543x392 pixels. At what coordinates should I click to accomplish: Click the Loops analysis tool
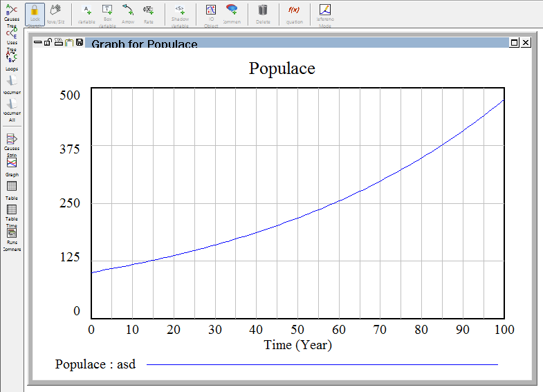12,59
